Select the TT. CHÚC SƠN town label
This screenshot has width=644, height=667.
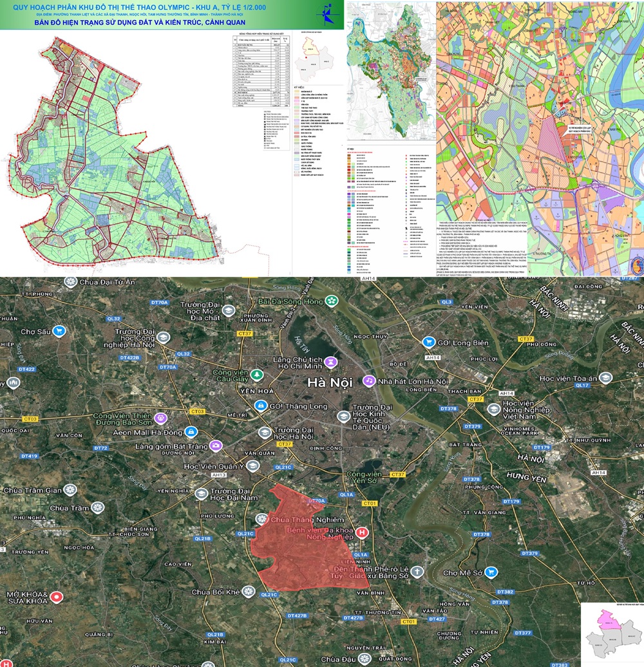[128, 534]
